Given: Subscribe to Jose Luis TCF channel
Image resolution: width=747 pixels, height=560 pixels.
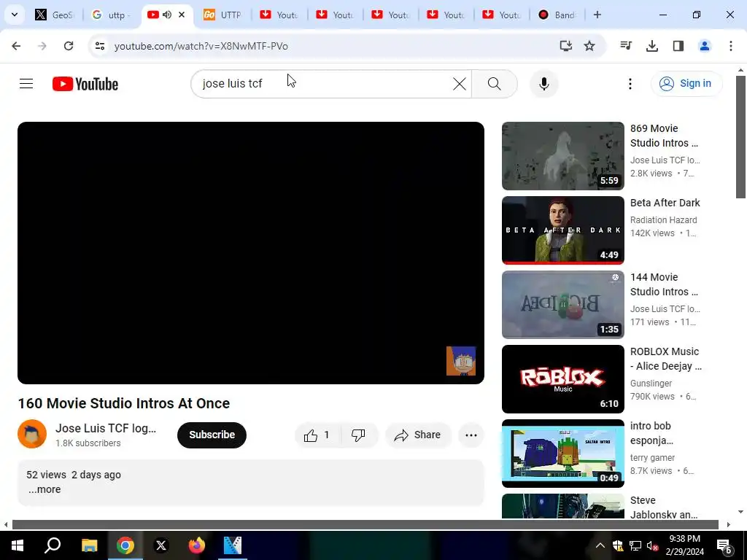Looking at the screenshot, I should click(x=212, y=435).
